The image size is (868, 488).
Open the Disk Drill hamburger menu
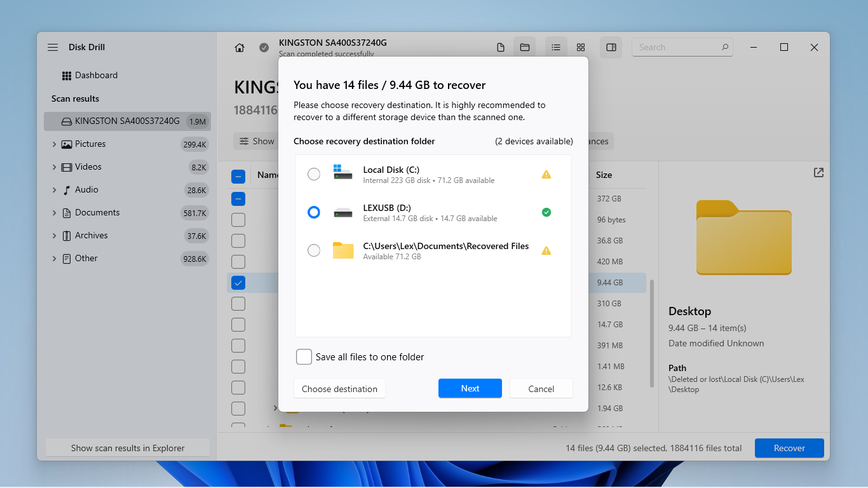point(53,47)
